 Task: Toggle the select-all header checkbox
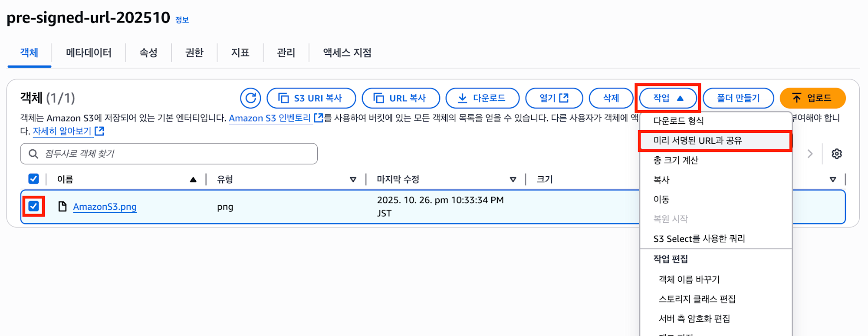click(x=33, y=179)
